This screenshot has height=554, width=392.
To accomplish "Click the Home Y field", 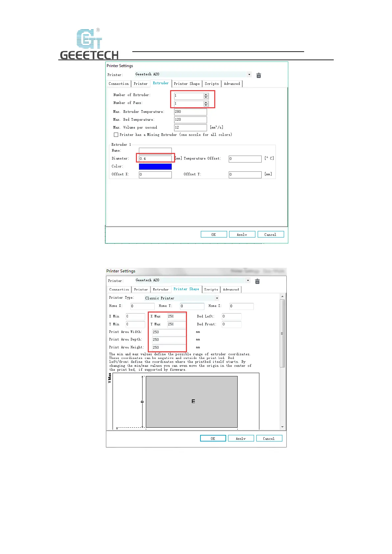I will point(192,306).
